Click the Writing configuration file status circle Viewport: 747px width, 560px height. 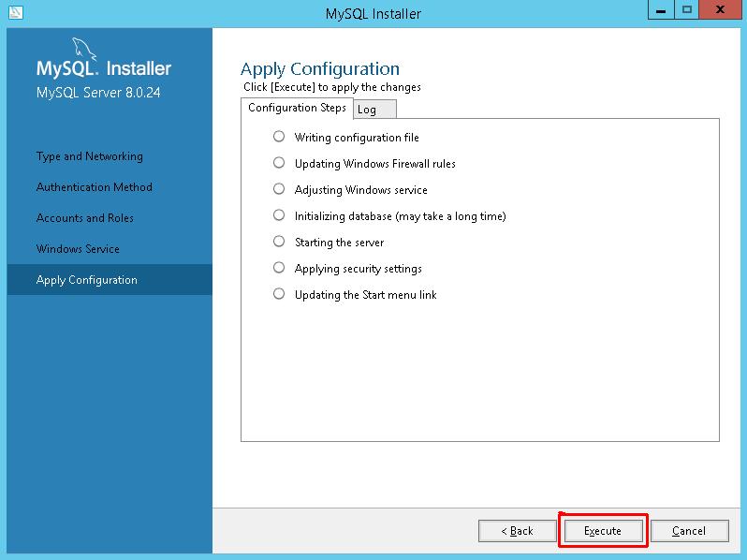pyautogui.click(x=279, y=137)
